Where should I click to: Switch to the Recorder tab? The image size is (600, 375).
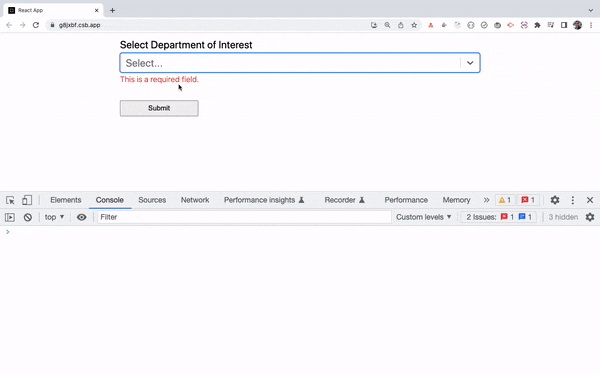coord(344,200)
